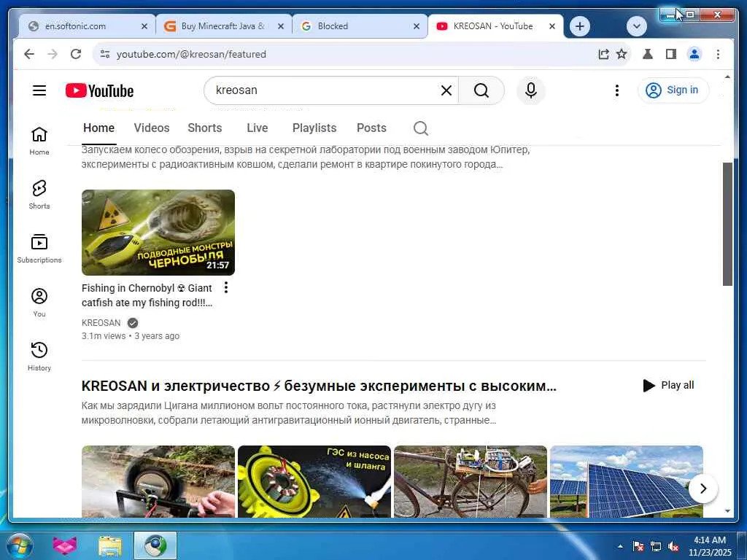
Task: Switch to Buy Minecraft: Java tab
Action: point(223,26)
